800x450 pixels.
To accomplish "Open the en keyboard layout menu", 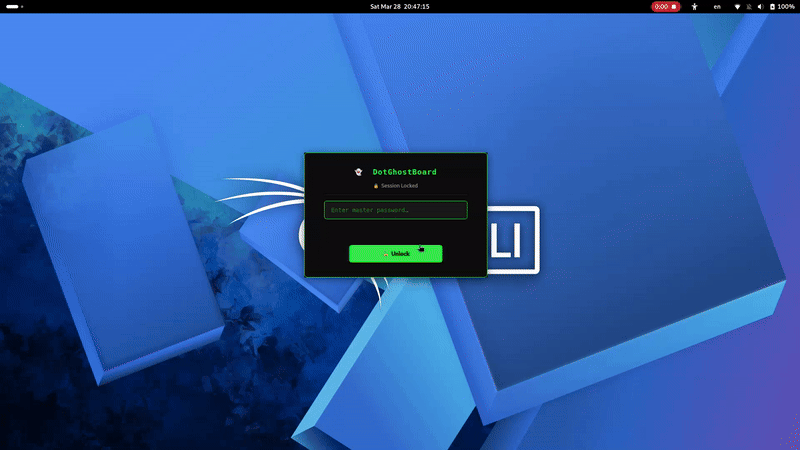I will 717,7.
